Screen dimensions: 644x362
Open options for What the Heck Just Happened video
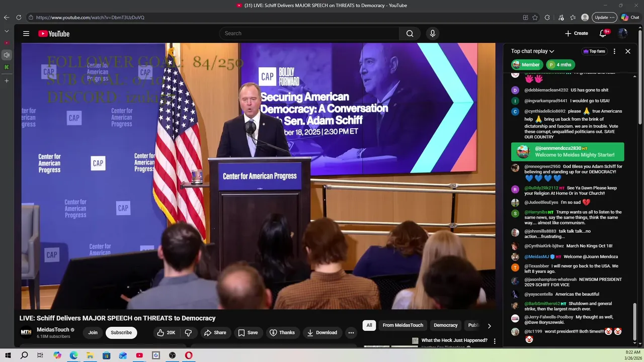click(495, 341)
